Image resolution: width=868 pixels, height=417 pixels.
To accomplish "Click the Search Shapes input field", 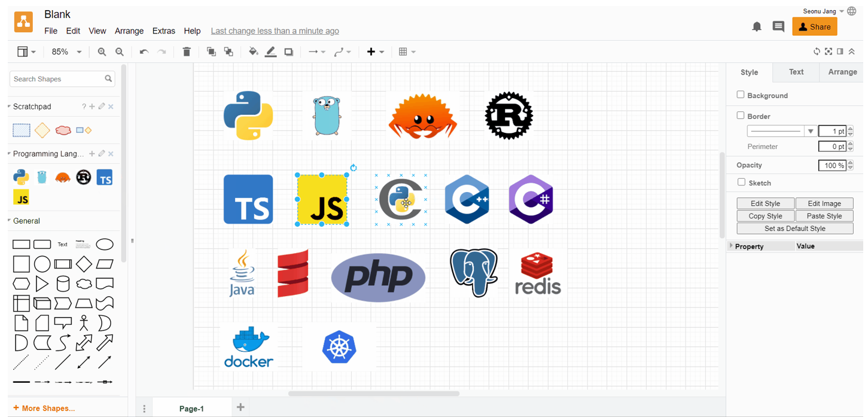I will pyautogui.click(x=62, y=79).
